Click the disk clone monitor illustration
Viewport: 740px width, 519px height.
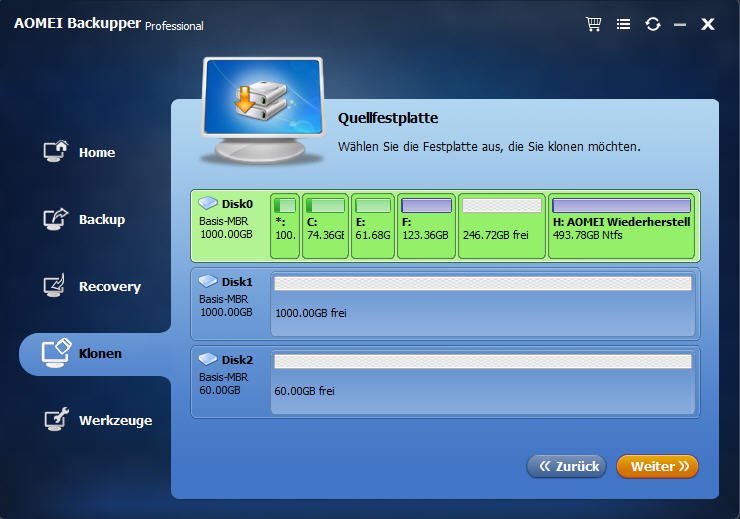pyautogui.click(x=262, y=110)
